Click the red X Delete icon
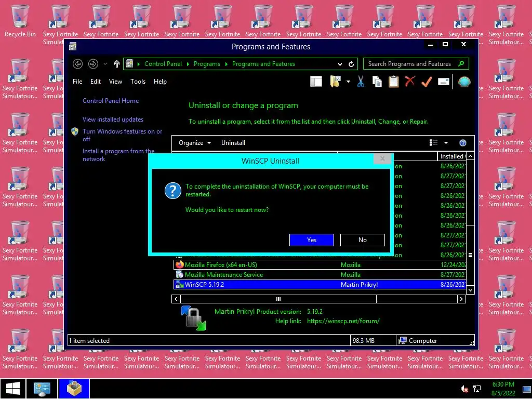 410,82
